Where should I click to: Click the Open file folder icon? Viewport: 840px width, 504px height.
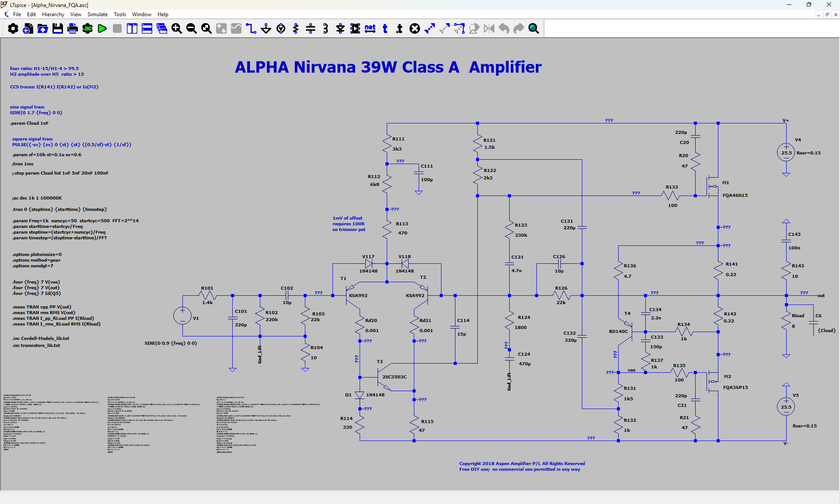click(43, 29)
